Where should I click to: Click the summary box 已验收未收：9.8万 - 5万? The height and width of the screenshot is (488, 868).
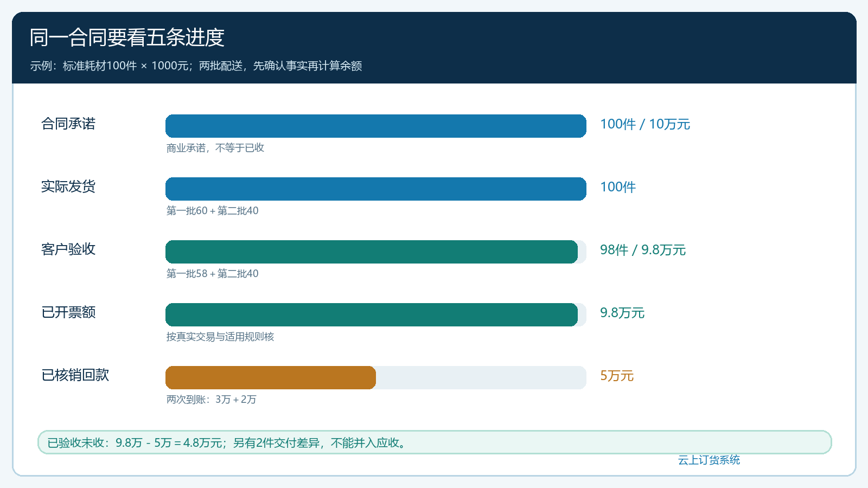click(x=435, y=442)
